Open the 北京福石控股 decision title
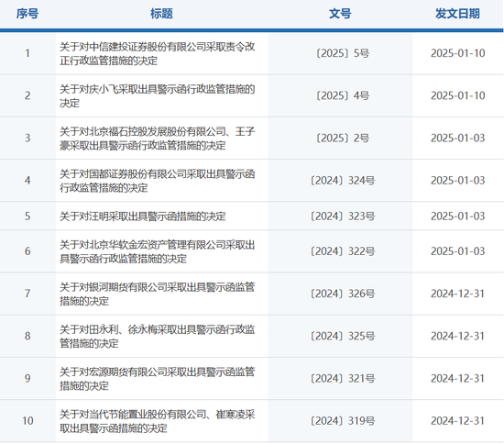The height and width of the screenshot is (444, 504). coord(158,139)
